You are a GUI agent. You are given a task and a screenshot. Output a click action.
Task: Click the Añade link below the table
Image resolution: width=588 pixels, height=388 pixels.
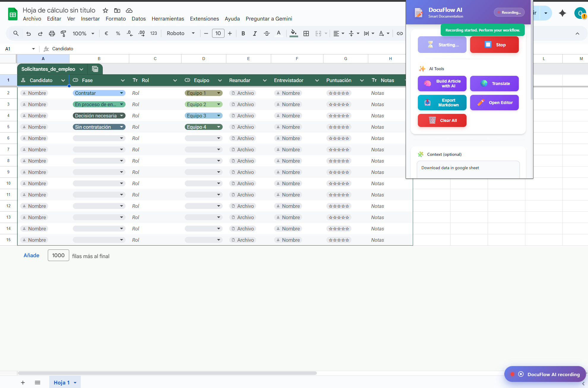click(x=31, y=255)
